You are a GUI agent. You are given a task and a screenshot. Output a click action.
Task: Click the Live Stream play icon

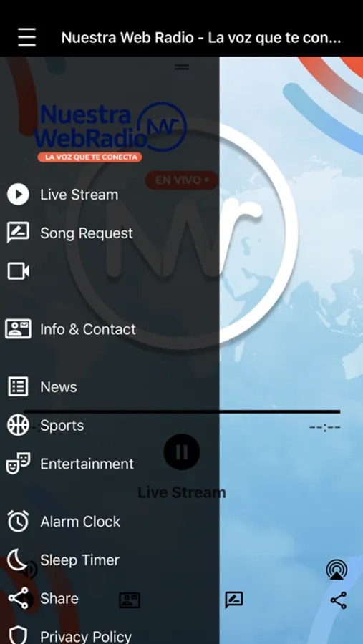pos(18,194)
